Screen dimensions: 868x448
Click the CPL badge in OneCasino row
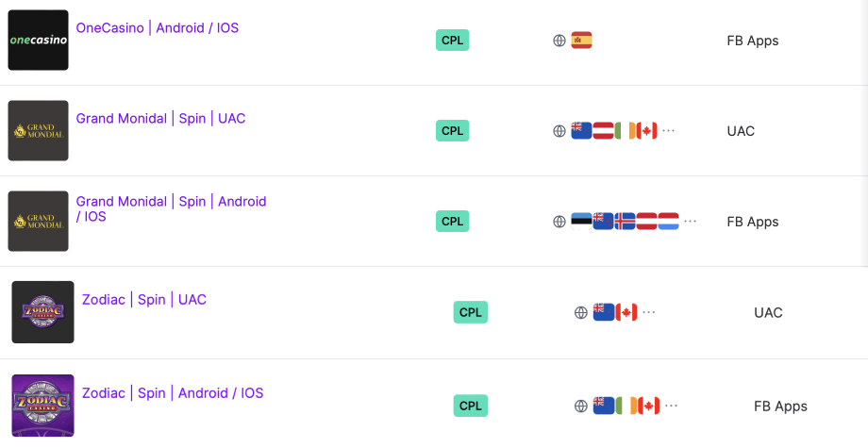(452, 41)
